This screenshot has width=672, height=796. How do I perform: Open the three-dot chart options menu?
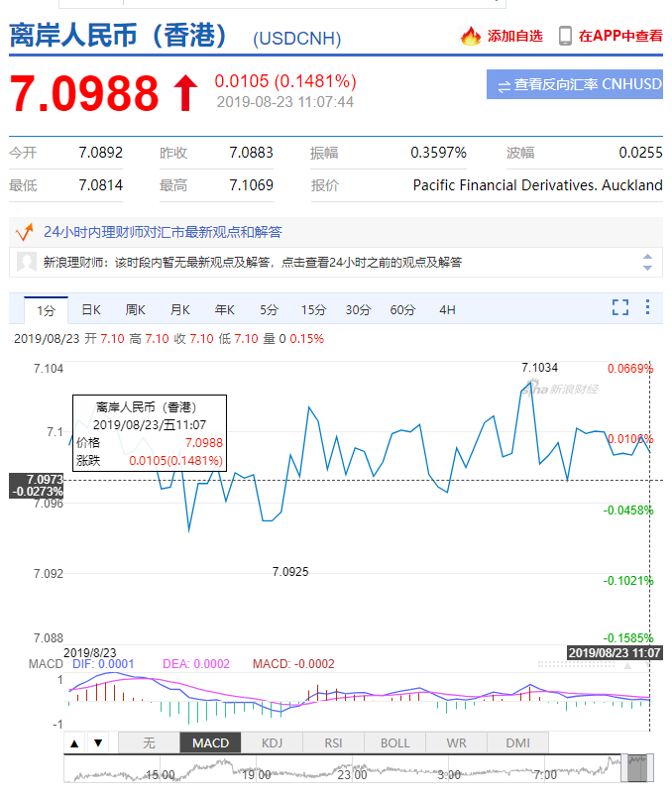[649, 307]
